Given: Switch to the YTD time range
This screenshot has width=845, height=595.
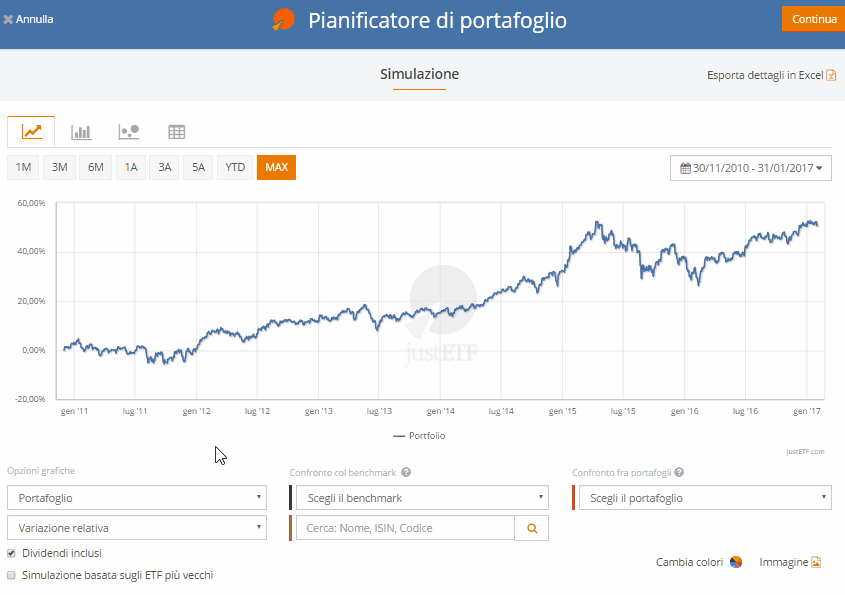Looking at the screenshot, I should (235, 167).
